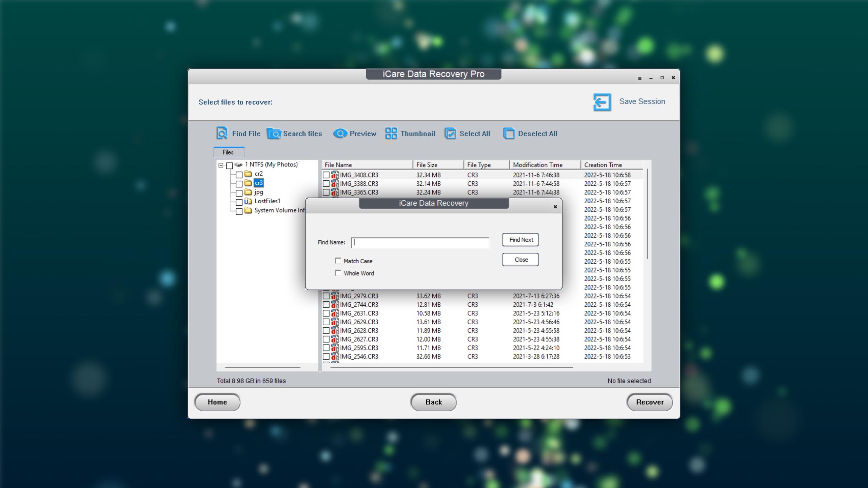Enable the Whole Word checkbox
This screenshot has width=868, height=488.
[338, 273]
